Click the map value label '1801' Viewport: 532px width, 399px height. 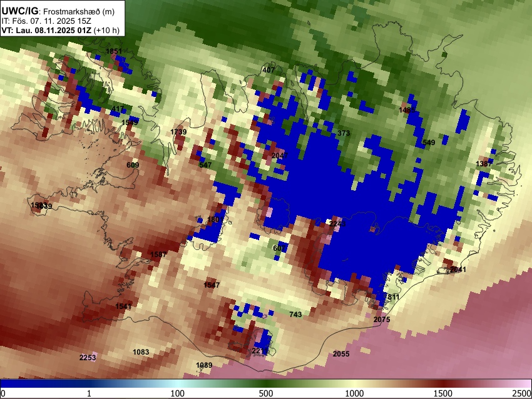[x=215, y=220]
